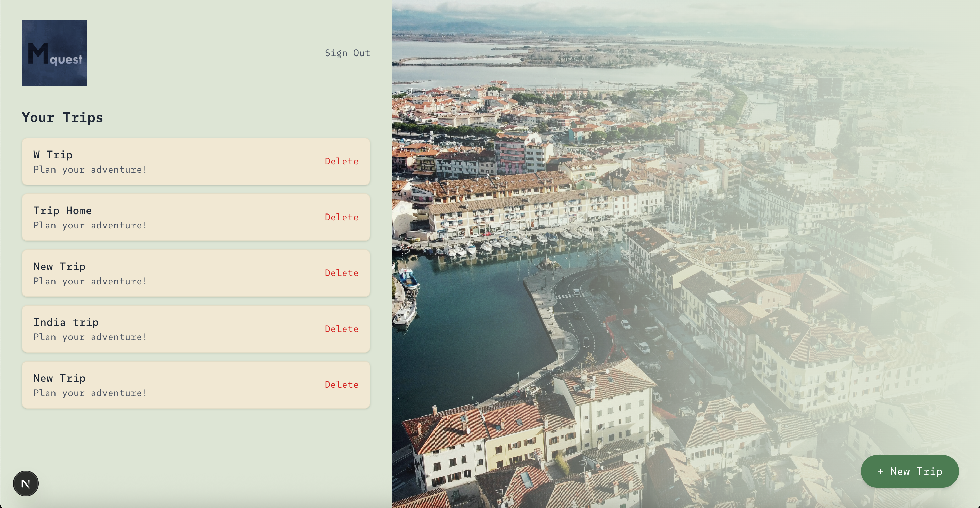Click the Mquest logo image
Viewport: 980px width, 508px height.
(x=54, y=53)
